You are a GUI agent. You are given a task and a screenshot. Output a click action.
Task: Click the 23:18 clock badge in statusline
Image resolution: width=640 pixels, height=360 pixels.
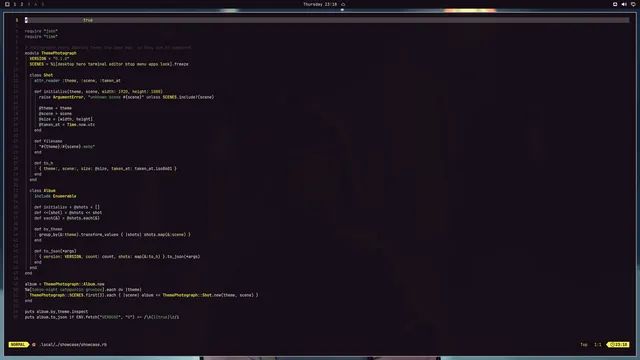click(x=619, y=344)
